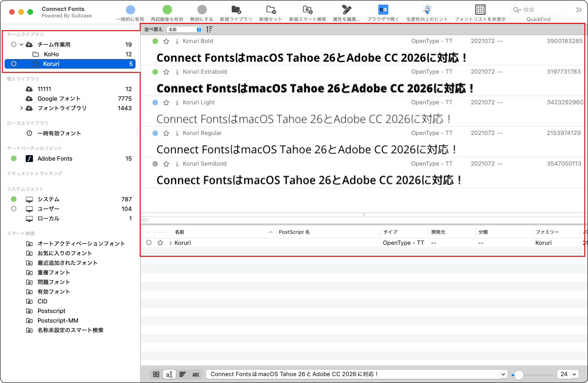Open 属性を編集 attribute editor
Screen dimensions: 588x383
point(347,10)
